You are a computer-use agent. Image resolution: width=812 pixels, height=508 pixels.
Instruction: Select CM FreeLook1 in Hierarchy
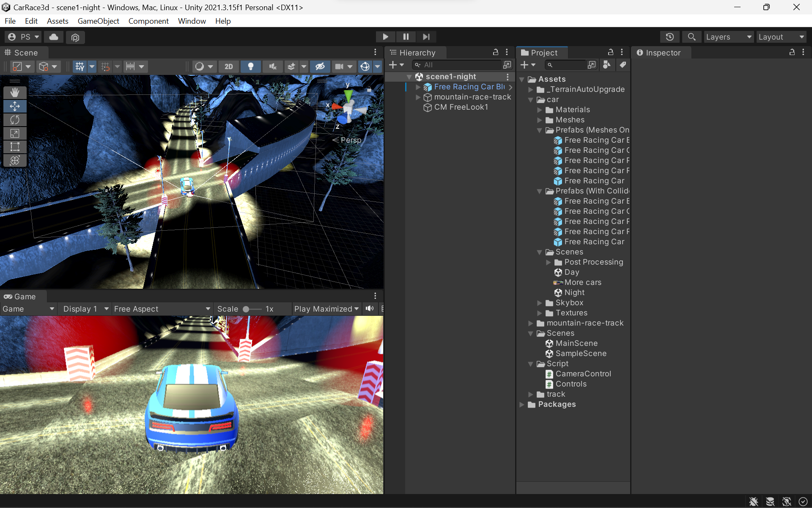click(x=461, y=107)
